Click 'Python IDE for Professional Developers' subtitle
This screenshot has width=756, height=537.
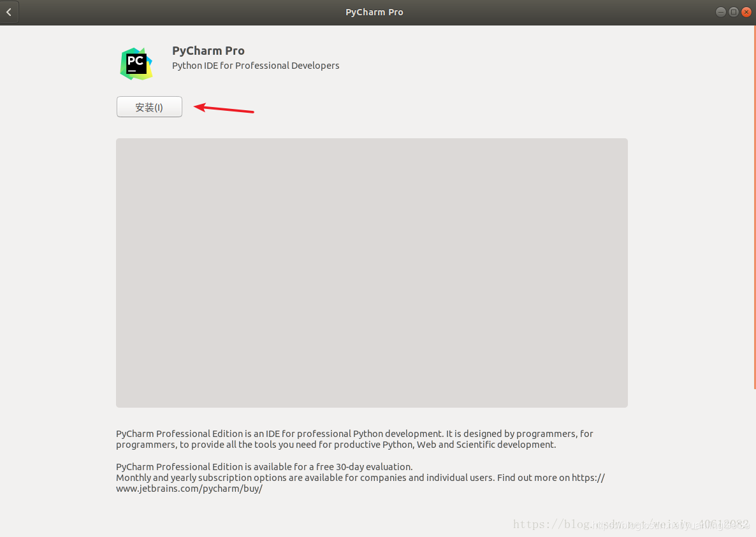[256, 66]
